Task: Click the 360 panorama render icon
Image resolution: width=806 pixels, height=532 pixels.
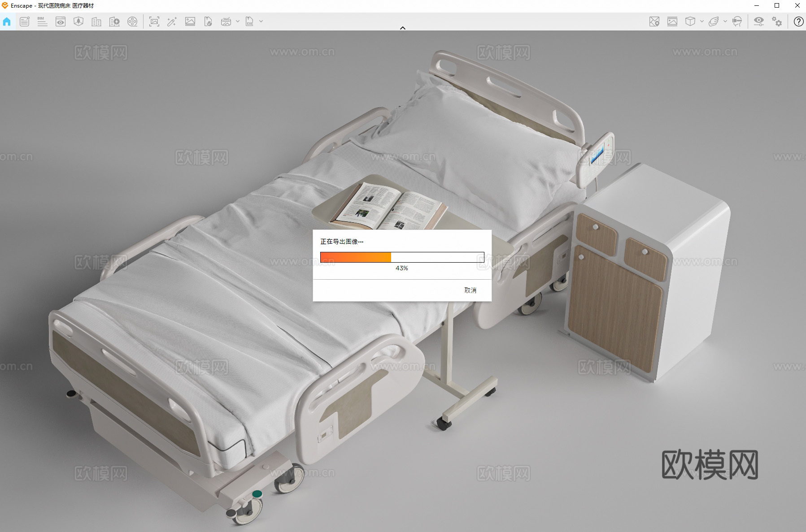Action: pyautogui.click(x=226, y=22)
